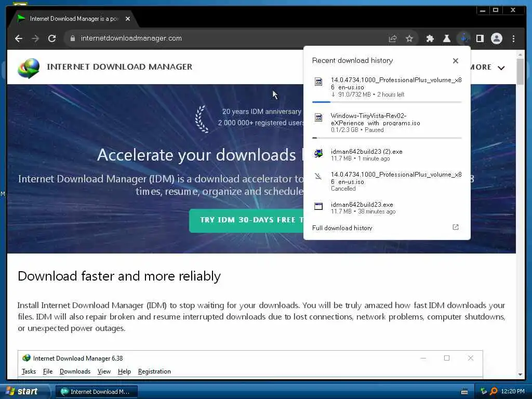Open View menu in IDM screenshot
Screen dimensions: 532x399
coord(104,371)
